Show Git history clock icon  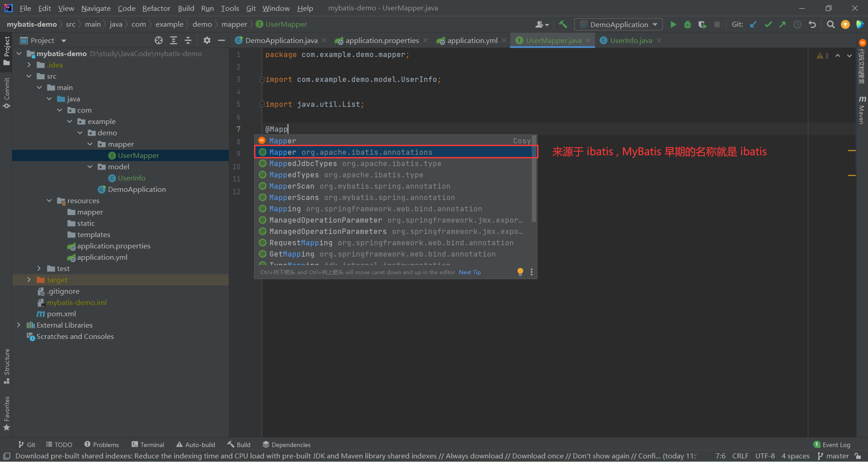tap(797, 24)
